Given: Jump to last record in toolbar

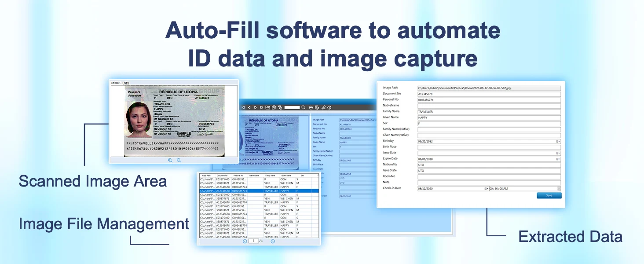Looking at the screenshot, I should (261, 107).
